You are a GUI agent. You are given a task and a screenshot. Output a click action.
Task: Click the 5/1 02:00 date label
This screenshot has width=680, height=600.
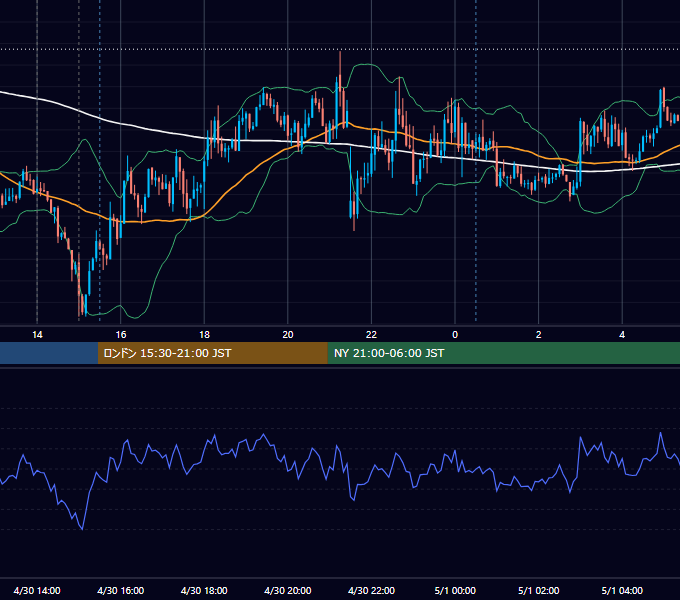tap(539, 590)
